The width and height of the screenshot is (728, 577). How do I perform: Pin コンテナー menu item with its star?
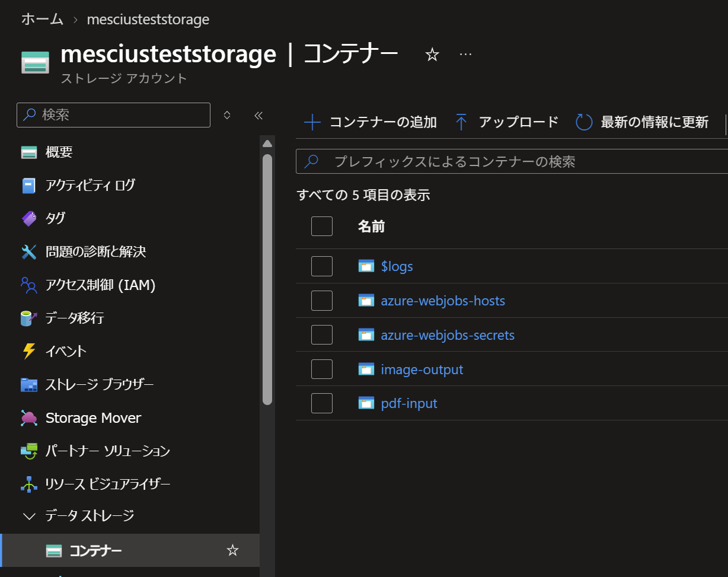point(232,551)
